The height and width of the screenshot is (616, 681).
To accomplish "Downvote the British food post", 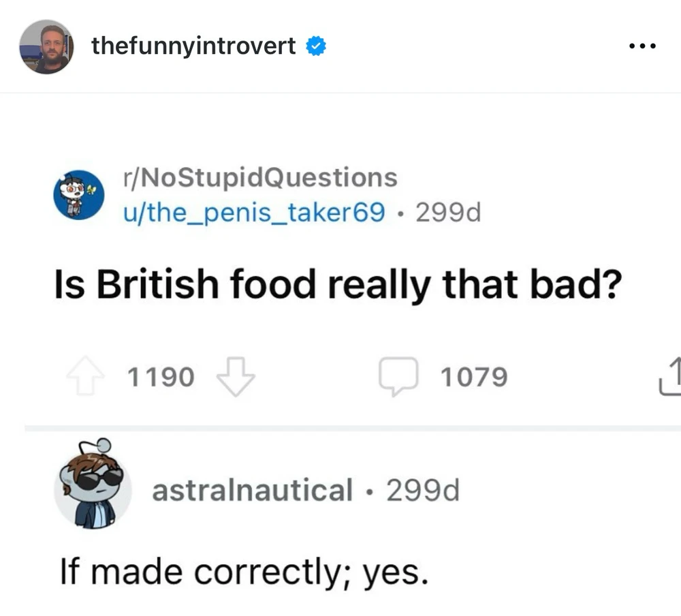I will click(x=236, y=377).
